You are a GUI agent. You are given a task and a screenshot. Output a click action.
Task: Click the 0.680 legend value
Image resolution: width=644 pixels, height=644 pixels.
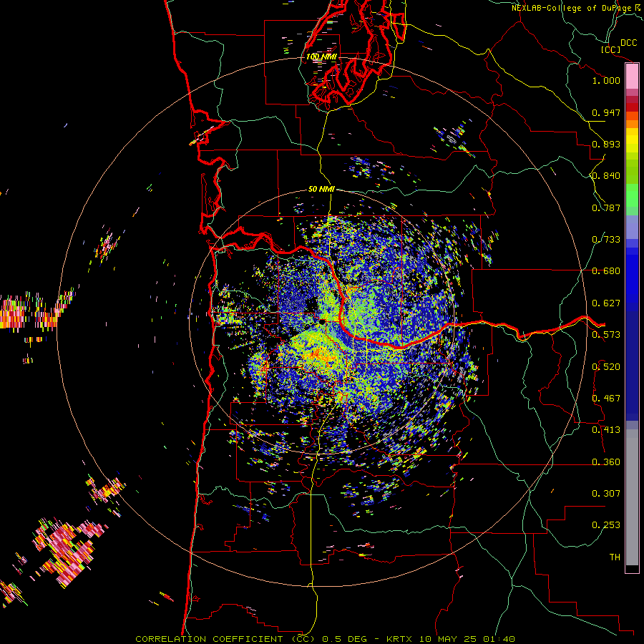click(x=606, y=271)
